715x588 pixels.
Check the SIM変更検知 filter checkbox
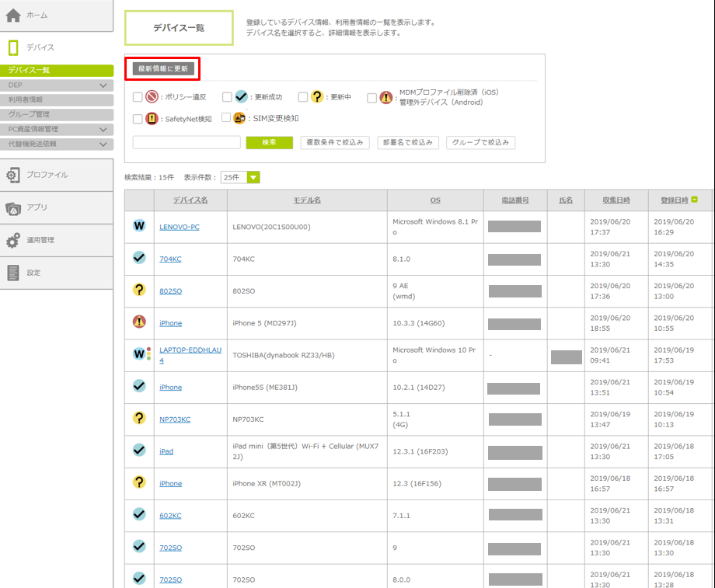[x=226, y=118]
